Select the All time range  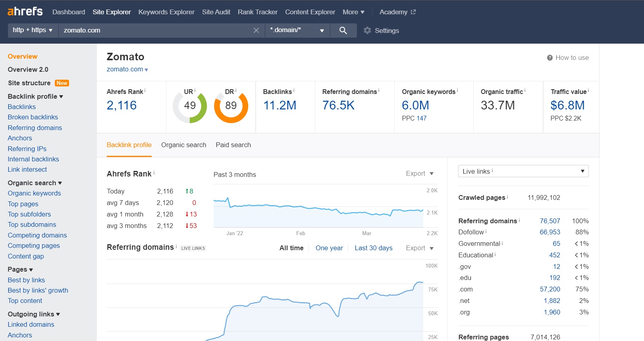(291, 248)
